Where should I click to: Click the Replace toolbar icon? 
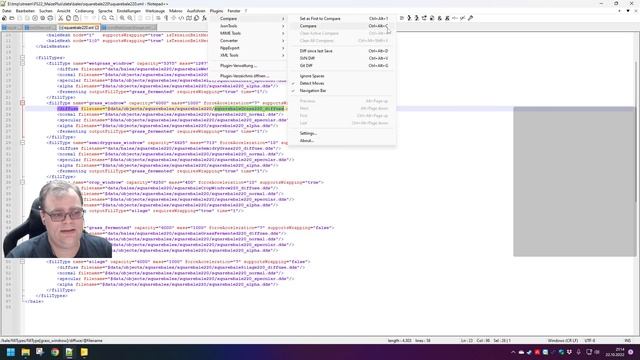112,18
